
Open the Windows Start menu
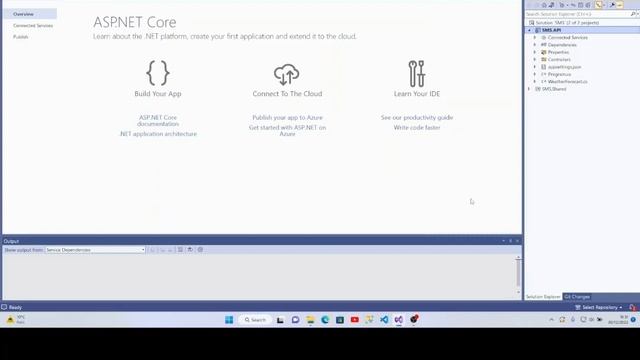tap(229, 320)
